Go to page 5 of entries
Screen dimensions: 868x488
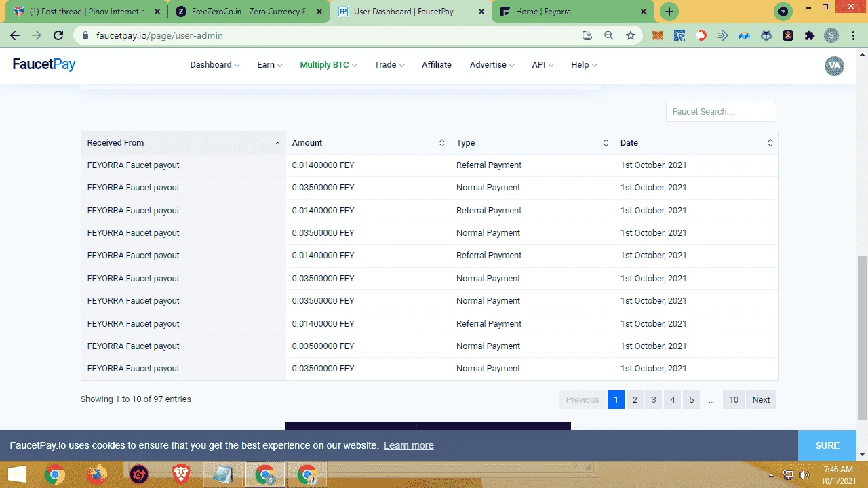pyautogui.click(x=692, y=400)
